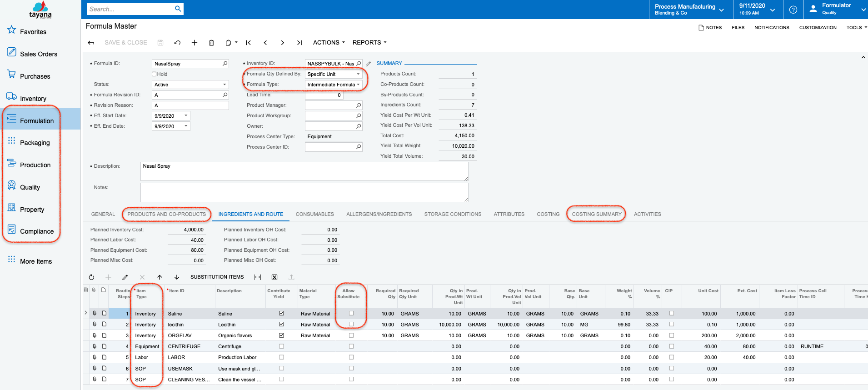Image resolution: width=868 pixels, height=390 pixels.
Task: Toggle the Hold checkbox
Action: pos(154,74)
